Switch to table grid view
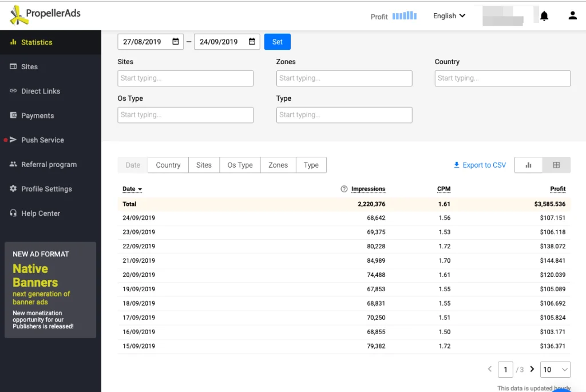This screenshot has width=586, height=392. tap(556, 165)
